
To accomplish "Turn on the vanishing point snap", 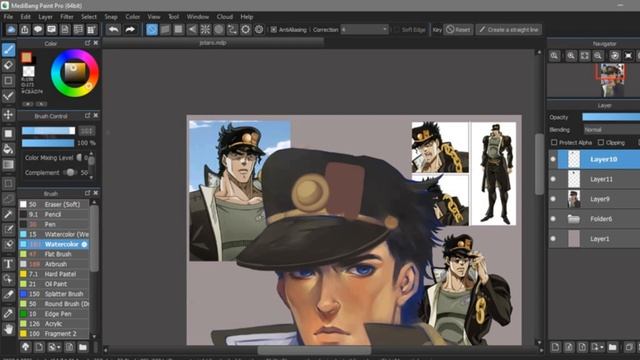I will [192, 29].
